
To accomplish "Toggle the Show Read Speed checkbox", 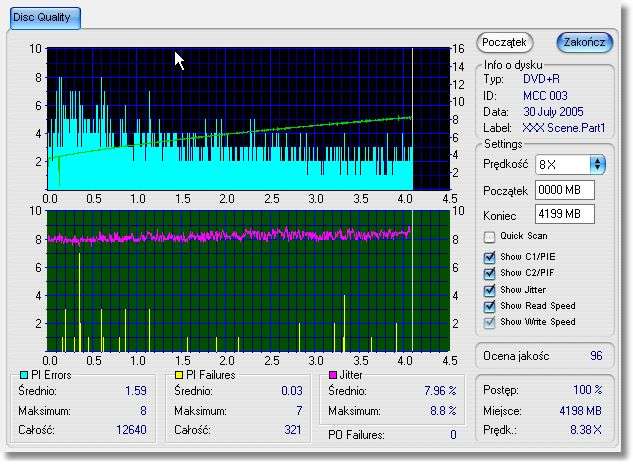I will click(489, 306).
